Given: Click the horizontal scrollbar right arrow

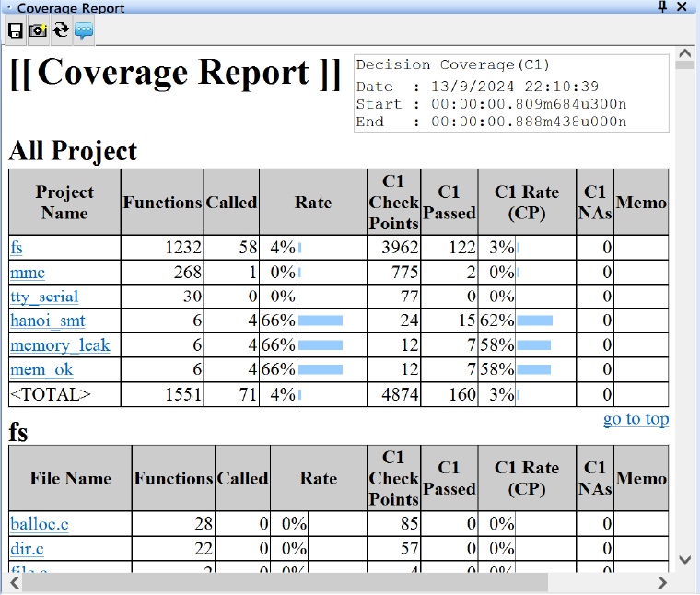Looking at the screenshot, I should tap(662, 582).
